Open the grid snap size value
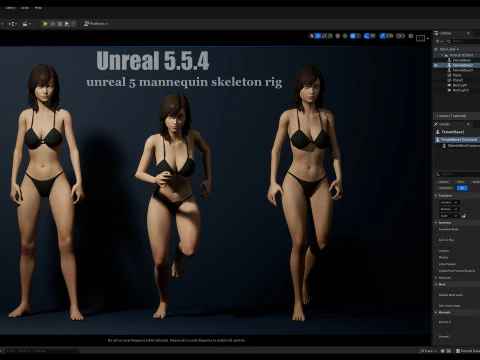The width and height of the screenshot is (480, 360). click(x=359, y=36)
